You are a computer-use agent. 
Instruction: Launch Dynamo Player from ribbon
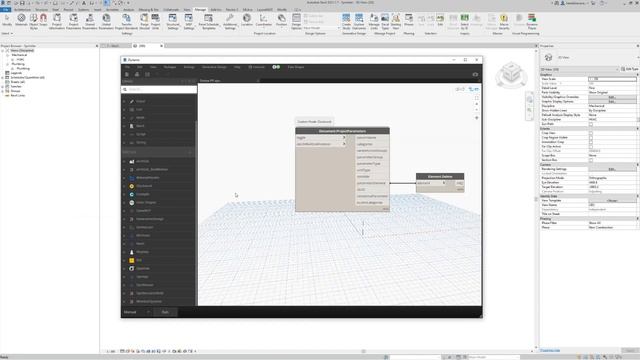click(532, 21)
